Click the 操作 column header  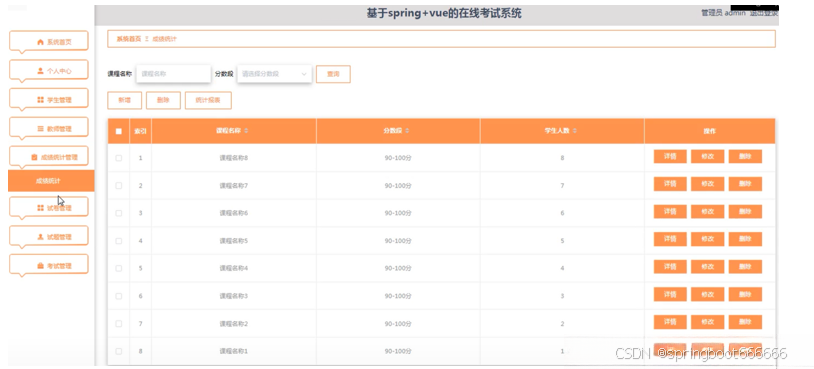710,131
